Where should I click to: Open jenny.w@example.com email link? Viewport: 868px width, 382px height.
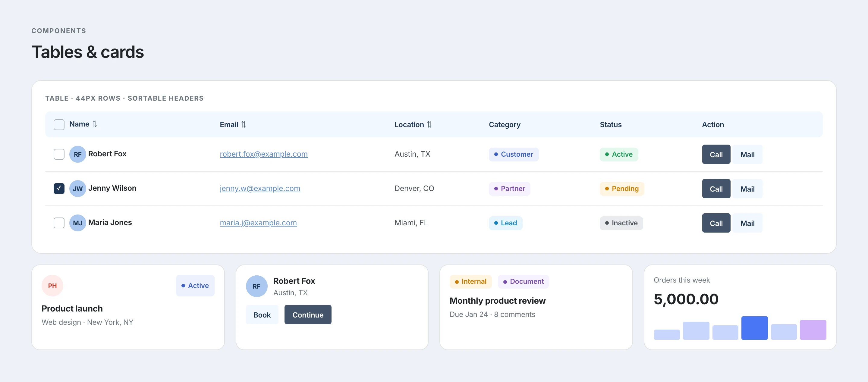[260, 189]
